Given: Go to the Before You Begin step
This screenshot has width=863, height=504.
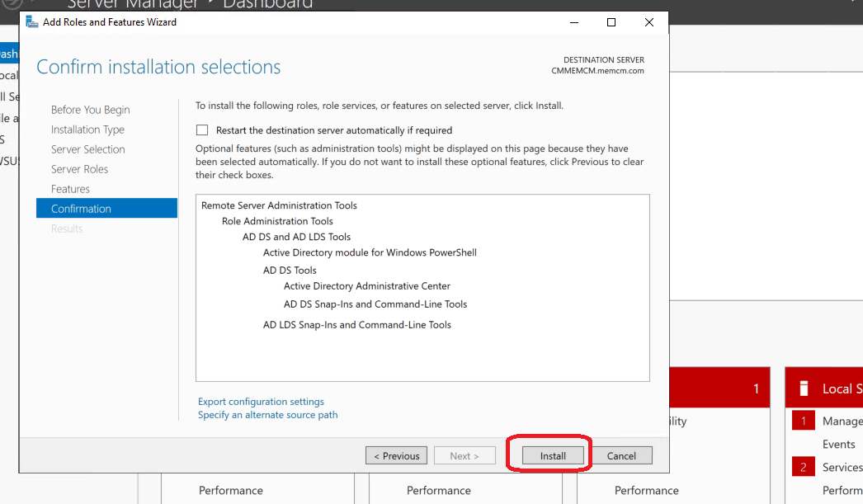Looking at the screenshot, I should click(x=90, y=109).
